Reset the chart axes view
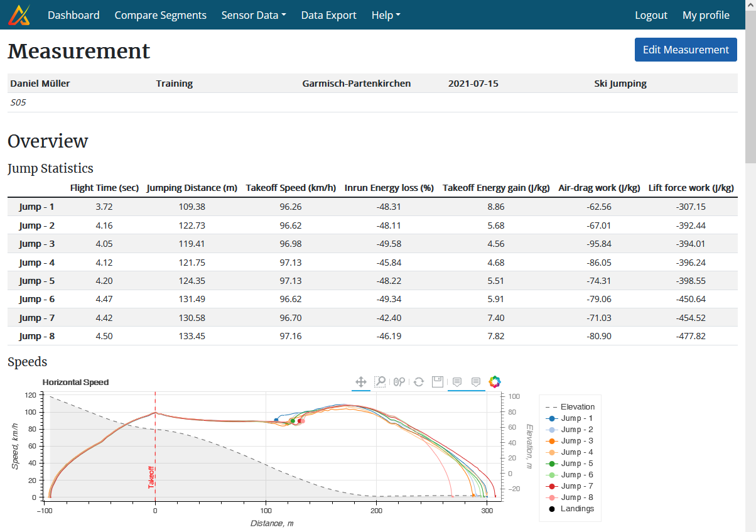The height and width of the screenshot is (532, 756). pos(418,381)
